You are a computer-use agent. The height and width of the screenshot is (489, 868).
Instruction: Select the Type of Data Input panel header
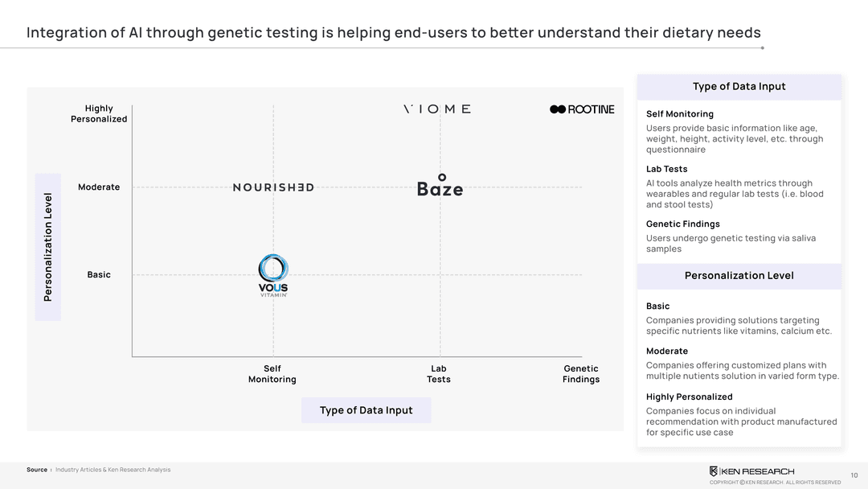coord(739,87)
